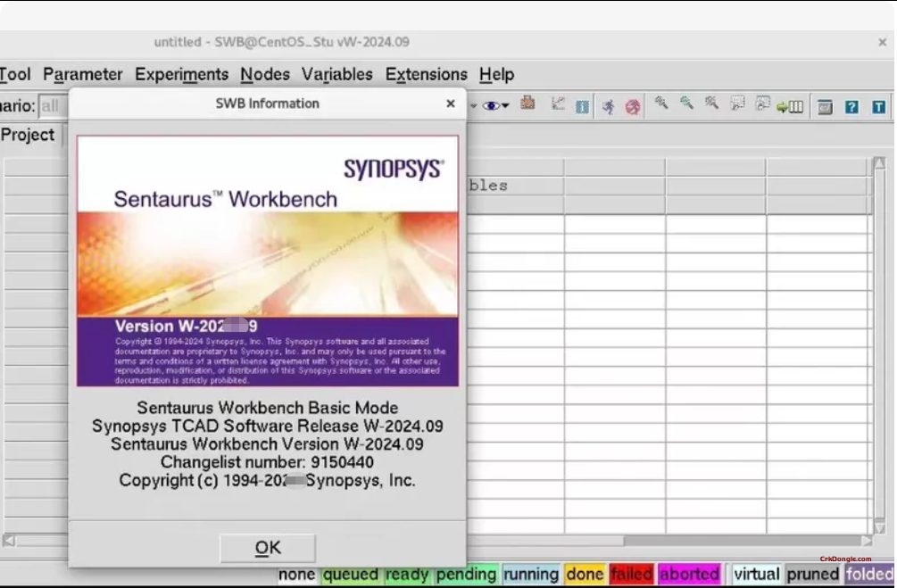This screenshot has height=588, width=897.
Task: Click 'Sentaurus Workbench Basic Mode' text
Action: pos(267,408)
